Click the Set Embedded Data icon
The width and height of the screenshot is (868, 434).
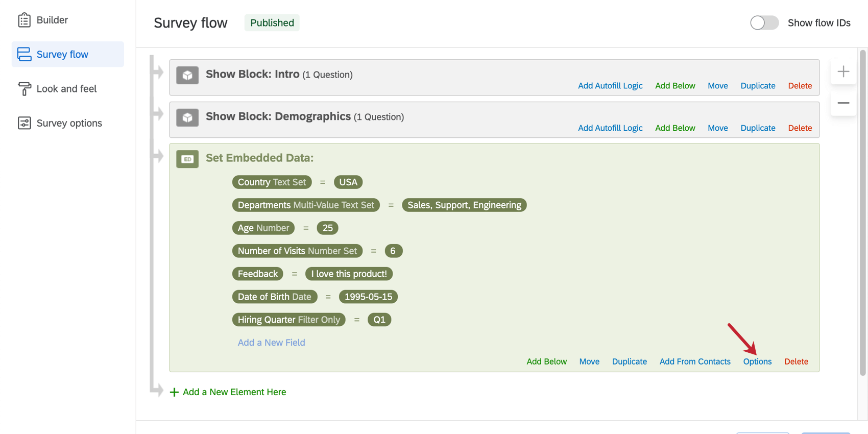point(187,159)
